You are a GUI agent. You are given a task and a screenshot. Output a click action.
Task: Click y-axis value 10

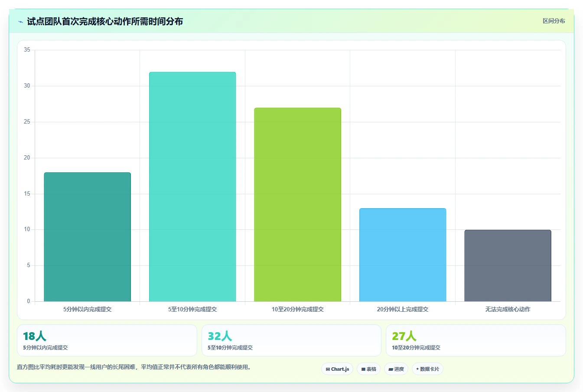(x=27, y=229)
